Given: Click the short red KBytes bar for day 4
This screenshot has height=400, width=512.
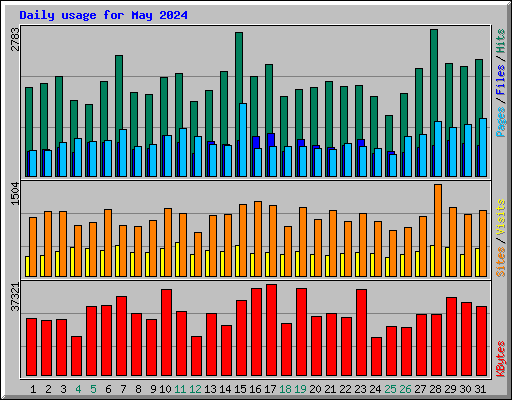Looking at the screenshot, I should point(76,356).
